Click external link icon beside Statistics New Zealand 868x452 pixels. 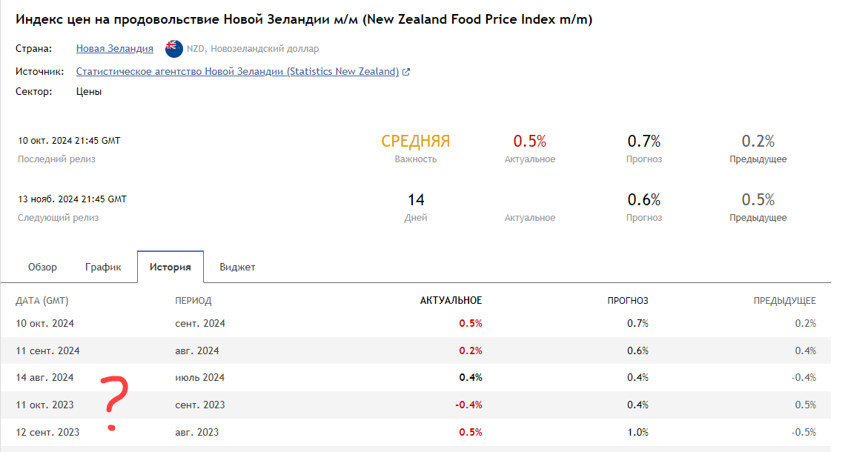(406, 72)
